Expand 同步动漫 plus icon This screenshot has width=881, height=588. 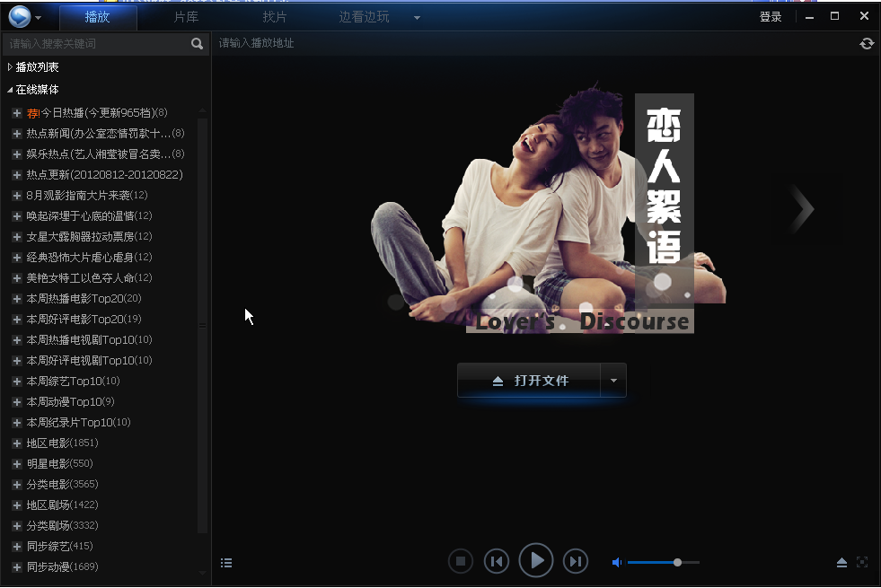17,567
